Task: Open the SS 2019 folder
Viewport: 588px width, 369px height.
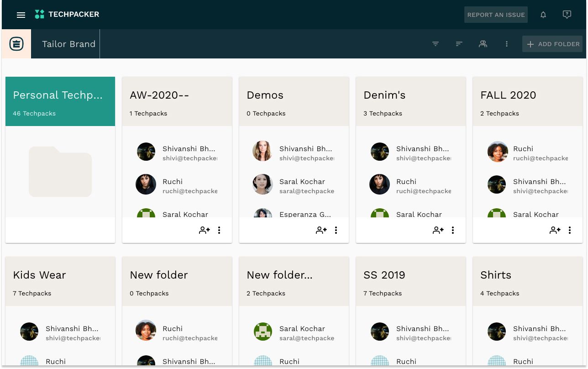Action: tap(411, 281)
